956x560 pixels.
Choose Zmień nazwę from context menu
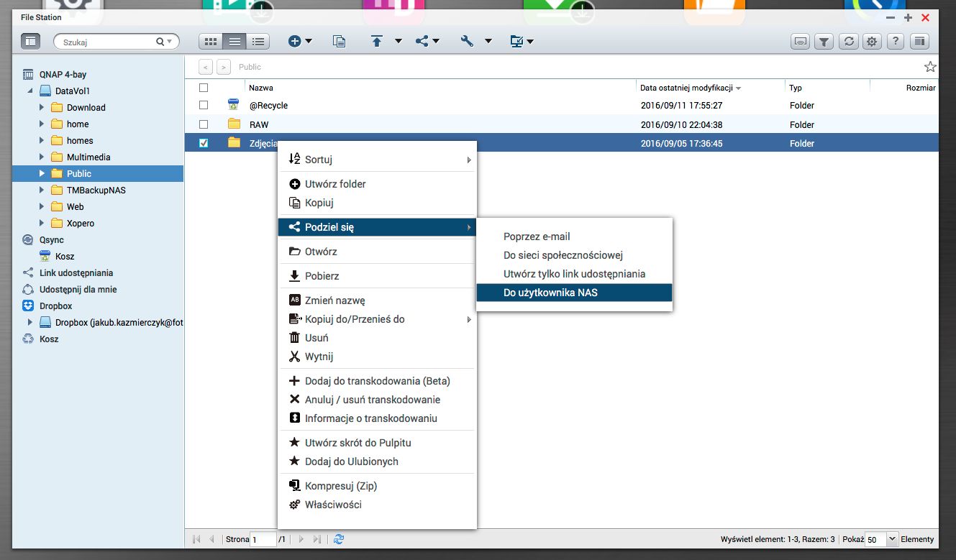377,300
